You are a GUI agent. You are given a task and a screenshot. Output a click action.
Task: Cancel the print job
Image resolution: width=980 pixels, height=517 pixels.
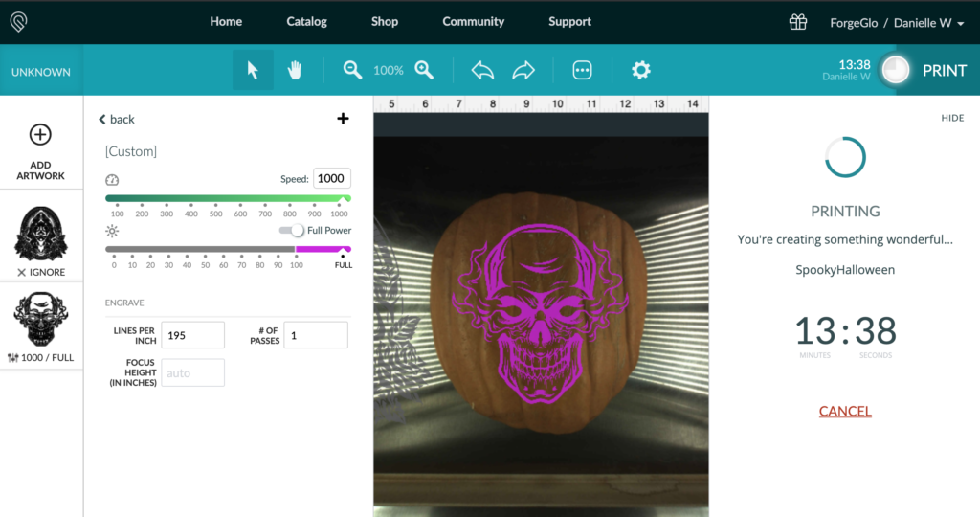click(x=845, y=411)
